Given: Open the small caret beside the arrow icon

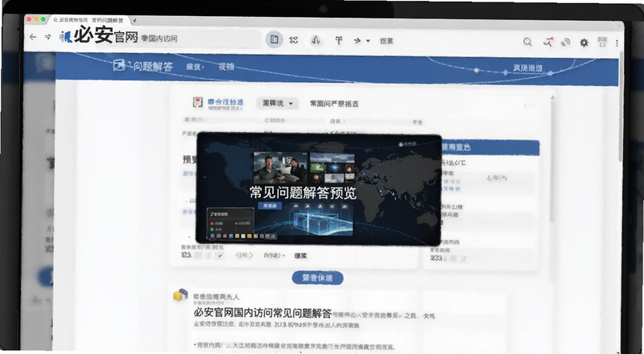Looking at the screenshot, I should (x=368, y=41).
